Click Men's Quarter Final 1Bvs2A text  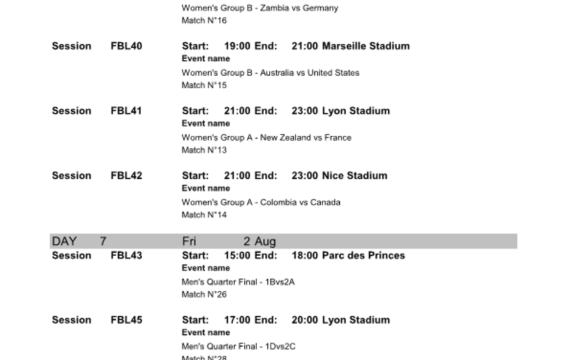tap(238, 282)
